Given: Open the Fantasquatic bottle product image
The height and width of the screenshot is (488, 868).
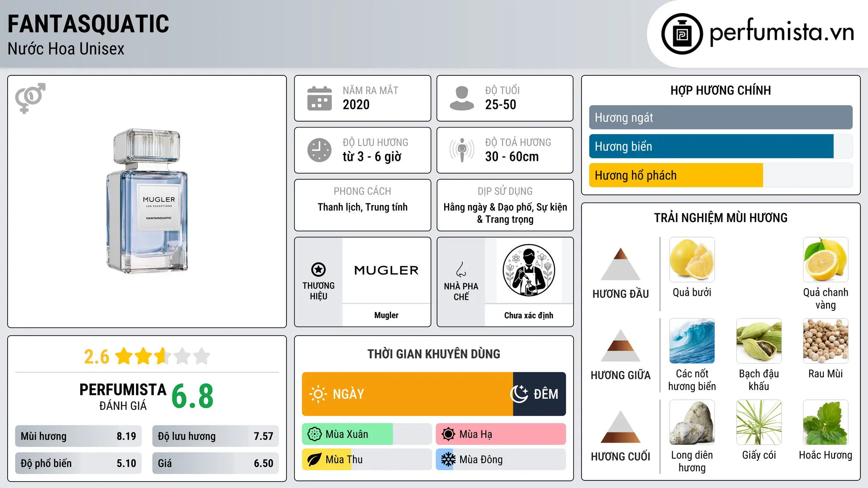Looking at the screenshot, I should (x=147, y=201).
